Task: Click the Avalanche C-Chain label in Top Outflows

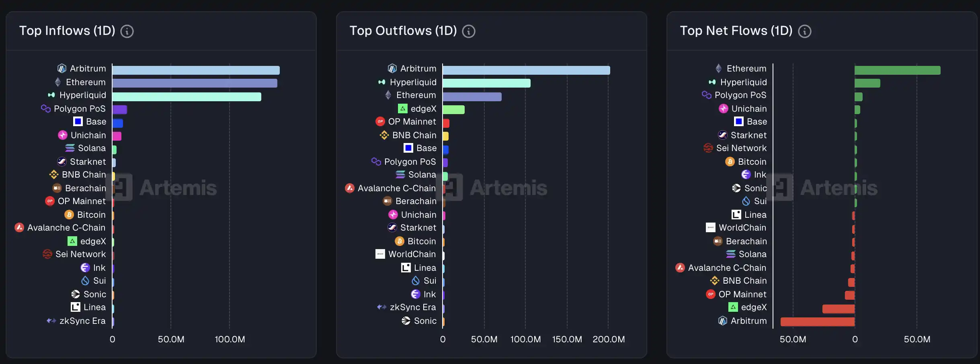Action: 396,188
